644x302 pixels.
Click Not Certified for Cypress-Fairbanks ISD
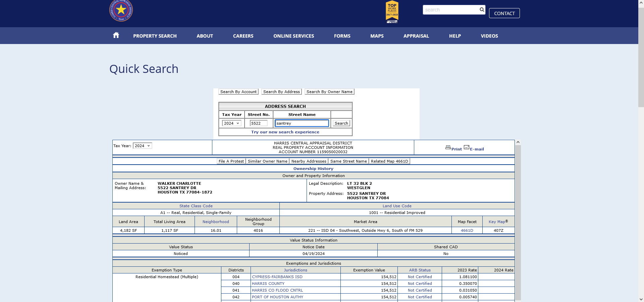[420, 277]
